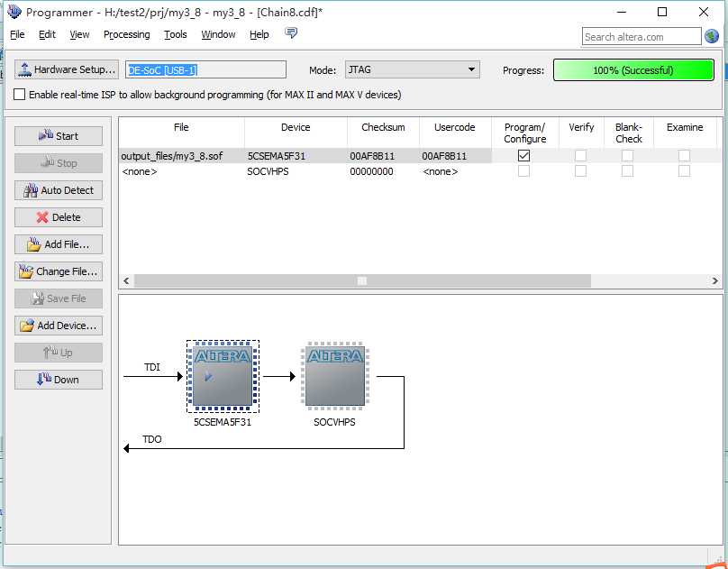Viewport: 728px width, 569px height.
Task: Select output_files/my3_8.sof file cell
Action: [181, 156]
